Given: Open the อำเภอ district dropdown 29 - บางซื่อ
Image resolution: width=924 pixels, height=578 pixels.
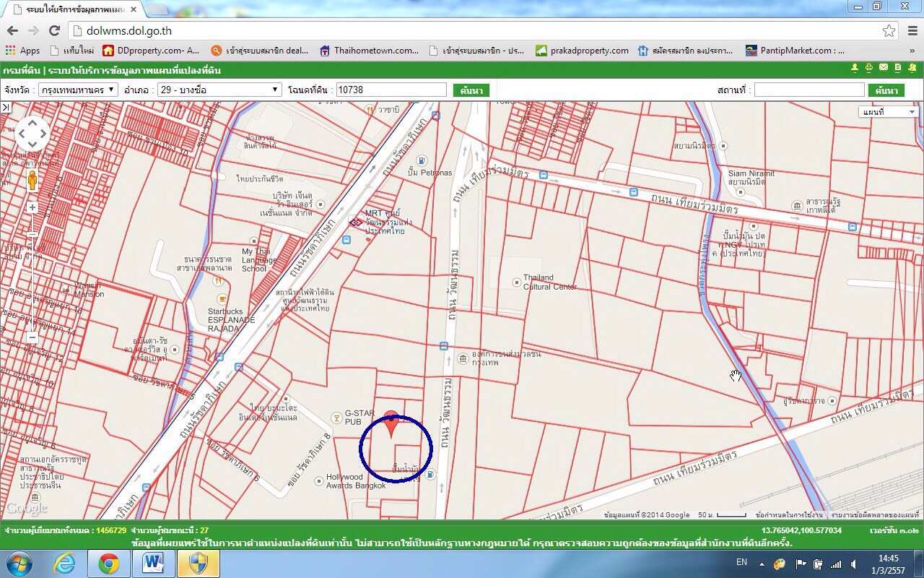Looking at the screenshot, I should click(x=219, y=90).
